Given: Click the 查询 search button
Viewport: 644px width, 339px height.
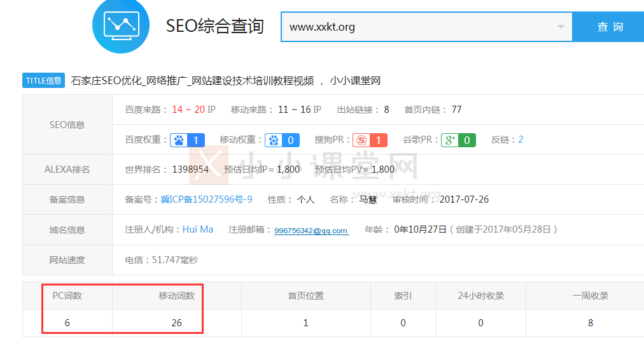Looking at the screenshot, I should click(x=610, y=27).
